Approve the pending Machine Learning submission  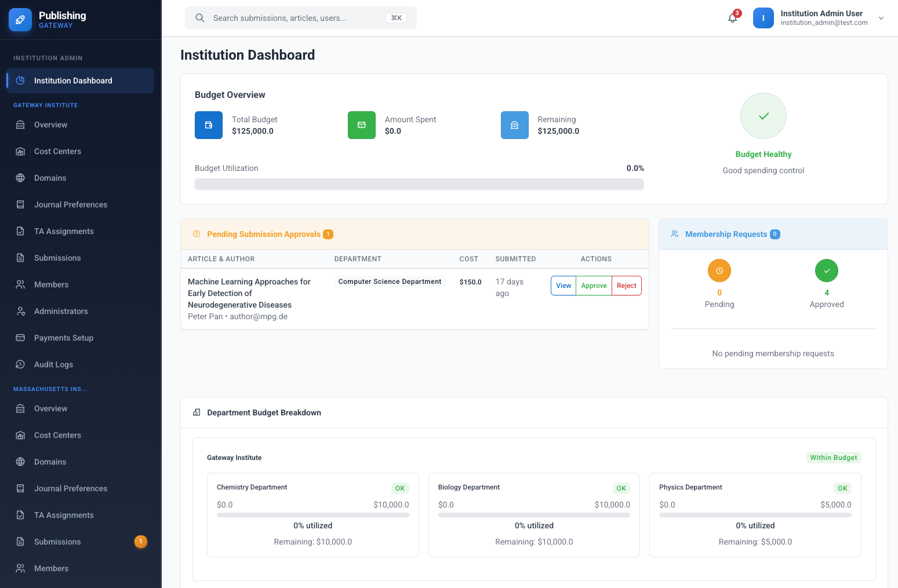coord(594,286)
